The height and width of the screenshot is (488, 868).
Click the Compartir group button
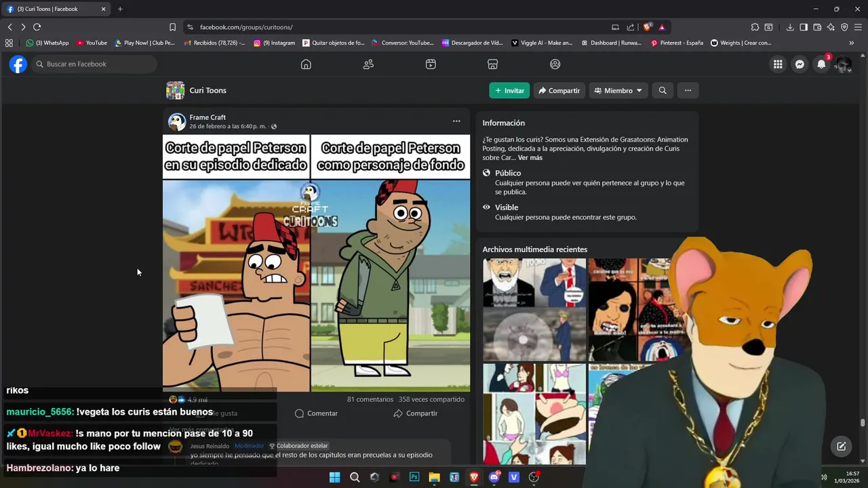pos(559,90)
